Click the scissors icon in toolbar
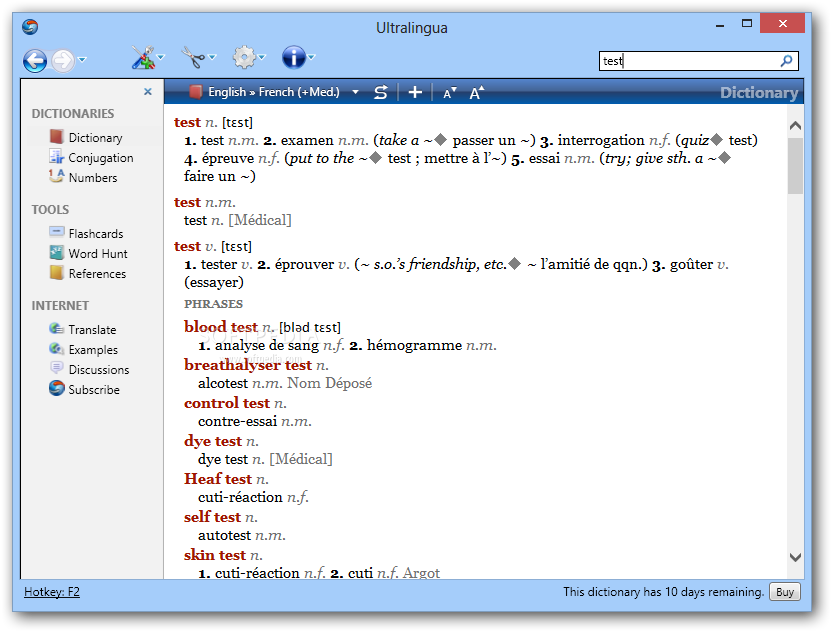832x632 pixels. [193, 57]
